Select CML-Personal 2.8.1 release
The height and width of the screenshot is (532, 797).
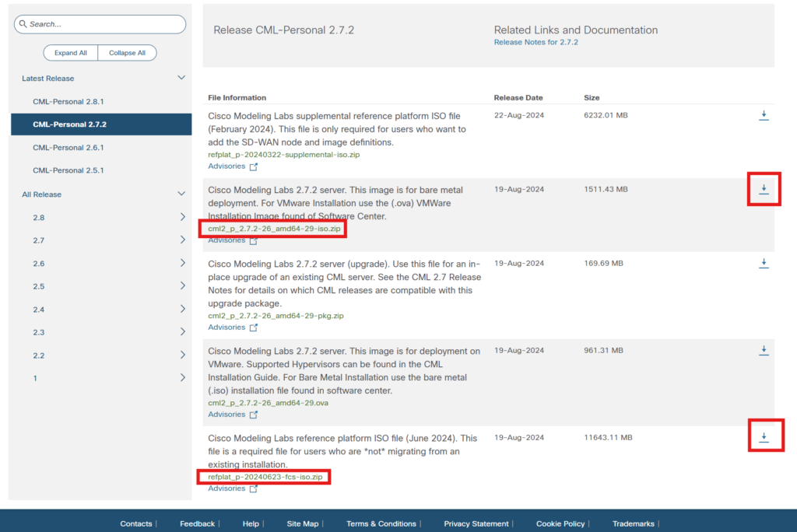68,102
